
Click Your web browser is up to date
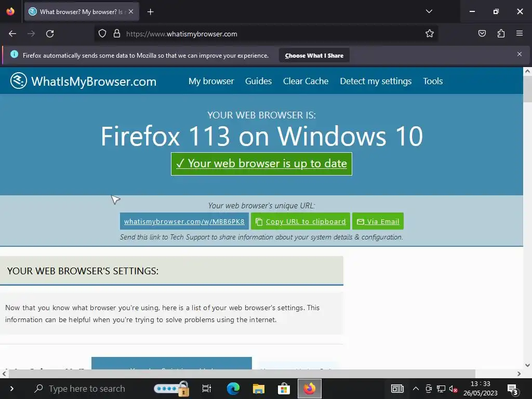[262, 164]
